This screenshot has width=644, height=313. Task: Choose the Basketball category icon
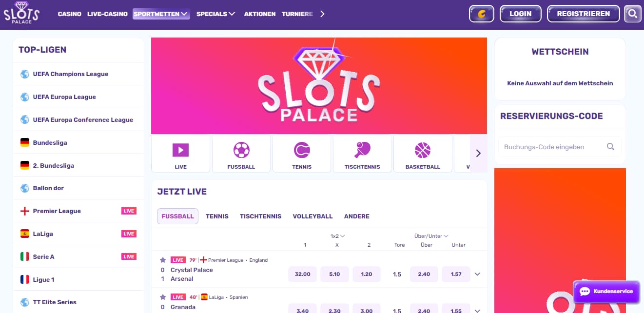[423, 150]
